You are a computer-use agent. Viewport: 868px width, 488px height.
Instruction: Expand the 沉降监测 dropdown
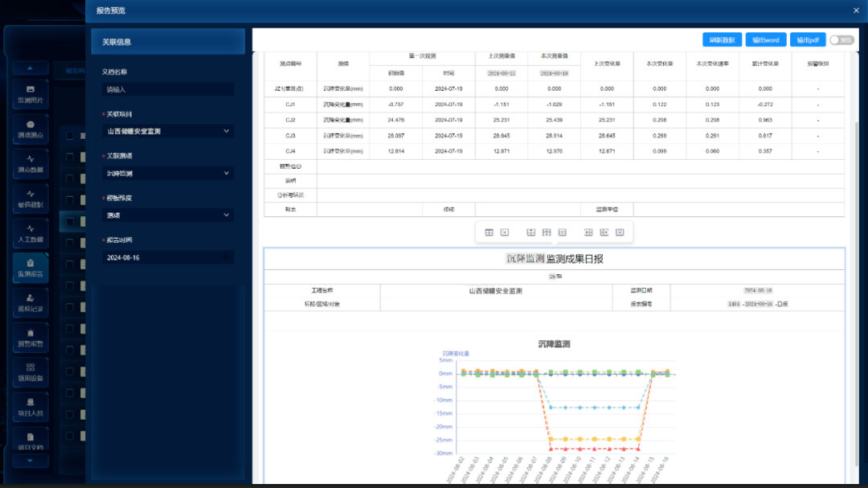click(x=168, y=174)
